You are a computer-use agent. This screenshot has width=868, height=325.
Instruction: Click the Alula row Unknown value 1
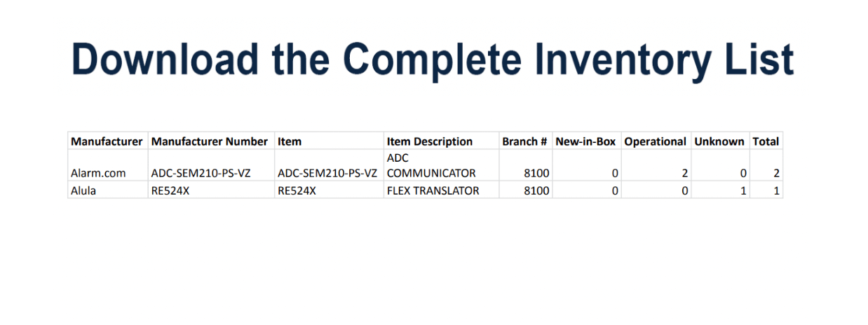click(743, 190)
